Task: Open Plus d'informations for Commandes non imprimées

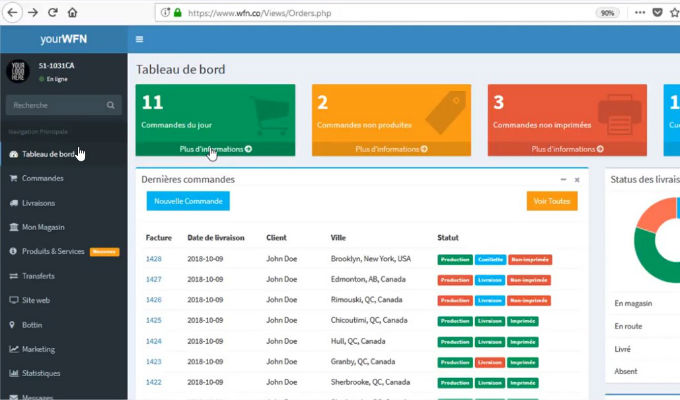Action: point(567,149)
